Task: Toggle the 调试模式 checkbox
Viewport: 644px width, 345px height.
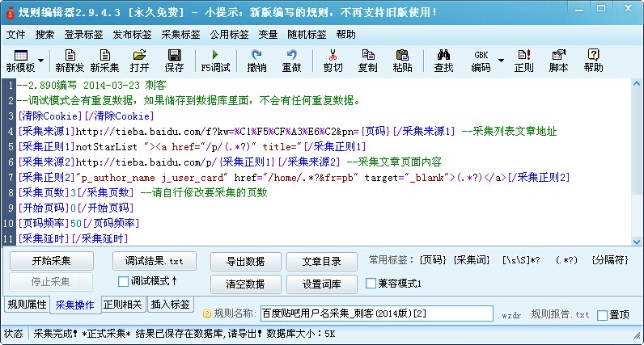Action: (123, 281)
